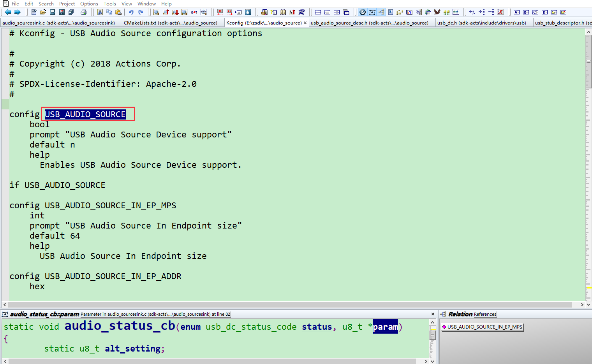Cut selected text using the scissors icon
This screenshot has width=592, height=364.
tap(100, 12)
